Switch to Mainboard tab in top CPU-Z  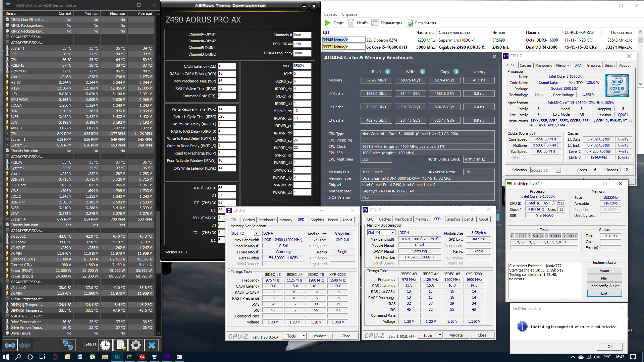click(543, 65)
